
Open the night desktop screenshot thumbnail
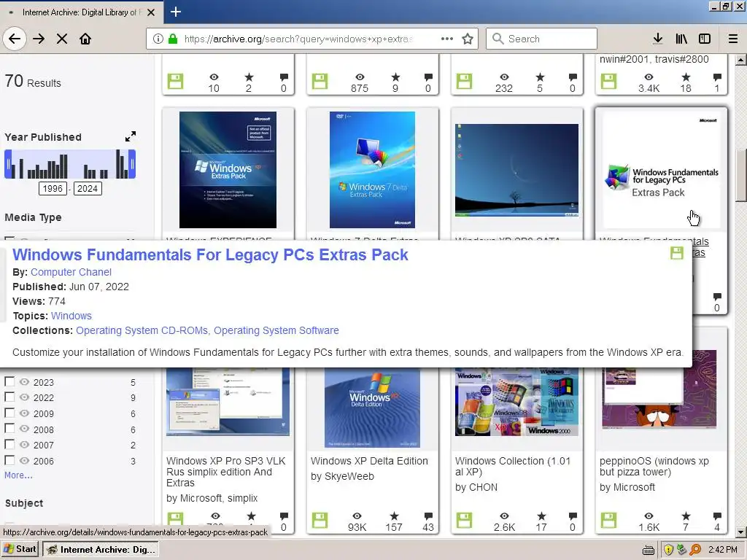coord(517,170)
